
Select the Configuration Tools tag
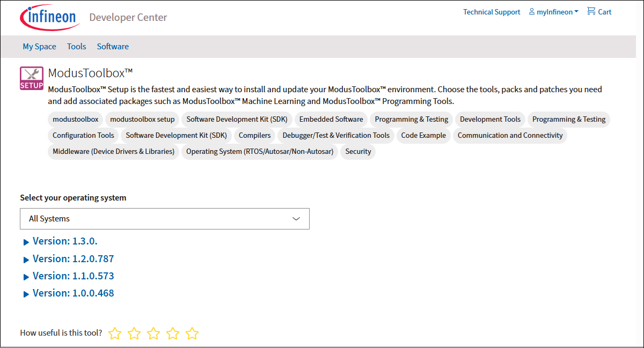pyautogui.click(x=83, y=135)
